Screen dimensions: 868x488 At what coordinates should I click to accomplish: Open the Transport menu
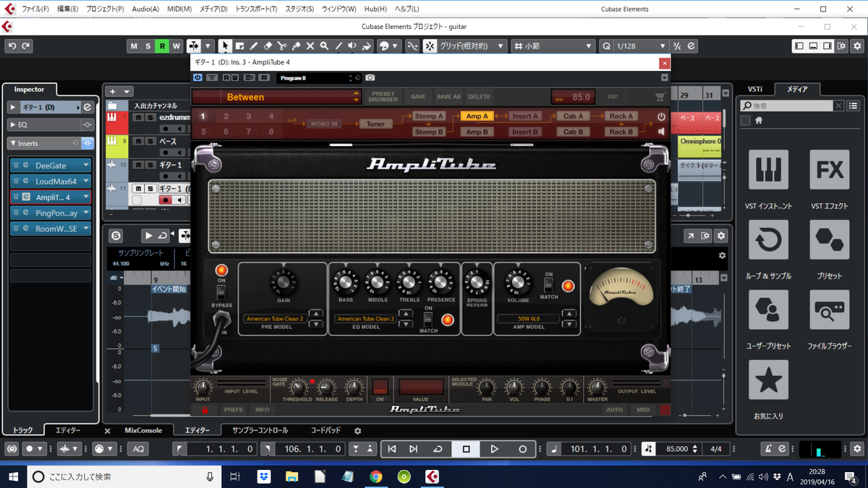256,9
